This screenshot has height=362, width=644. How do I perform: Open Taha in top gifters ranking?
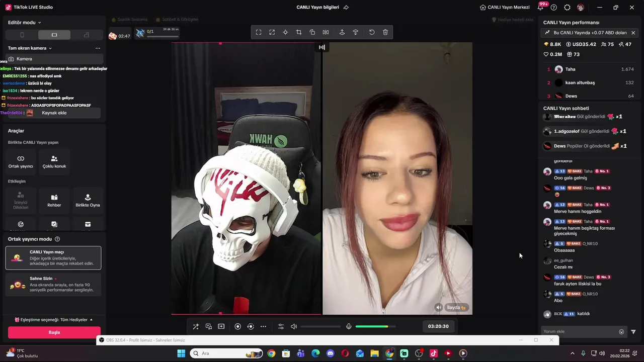click(x=591, y=69)
